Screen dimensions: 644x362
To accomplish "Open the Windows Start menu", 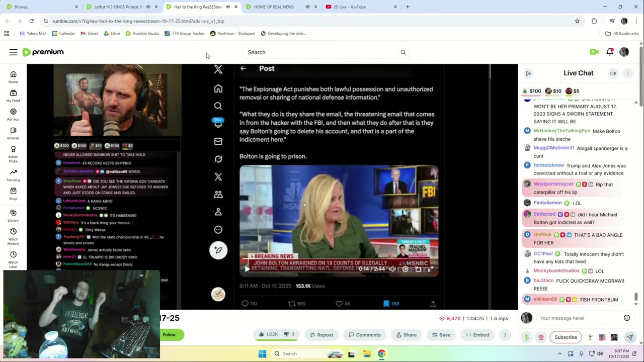I will (262, 353).
